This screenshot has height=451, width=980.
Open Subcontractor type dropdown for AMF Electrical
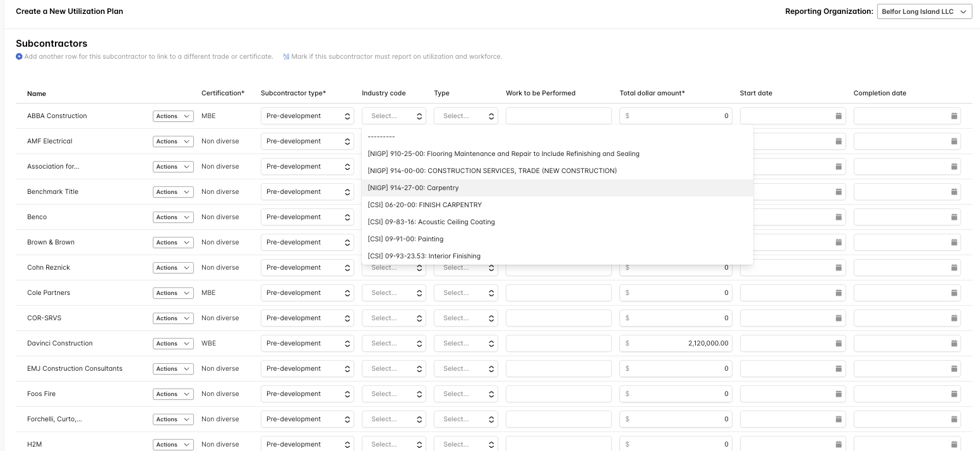coord(308,141)
